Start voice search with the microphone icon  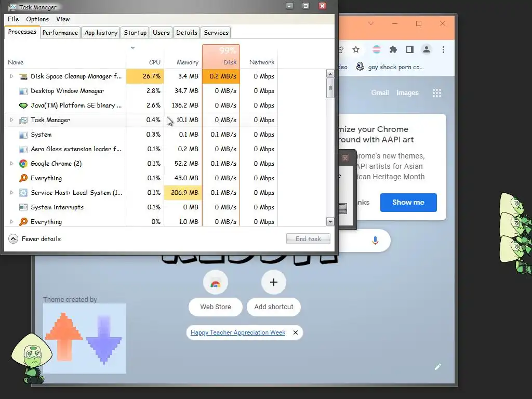tap(375, 241)
